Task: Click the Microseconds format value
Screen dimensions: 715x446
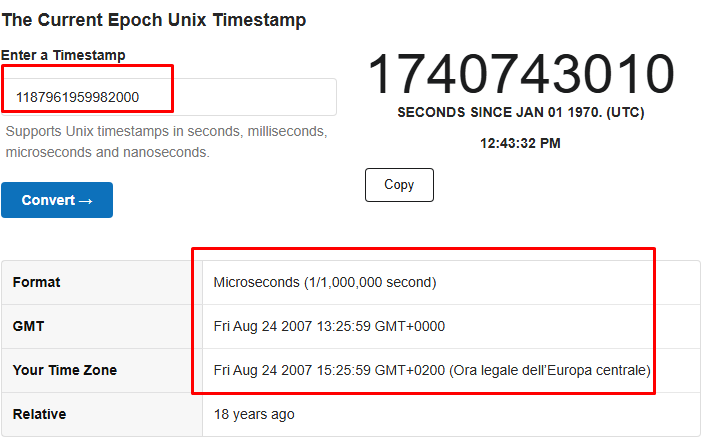Action: 325,283
